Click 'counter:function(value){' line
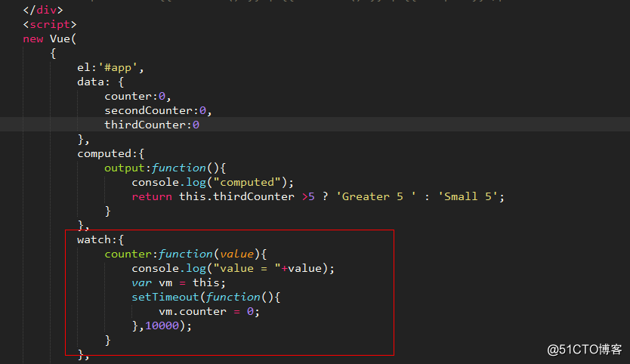630x364 pixels. (186, 254)
